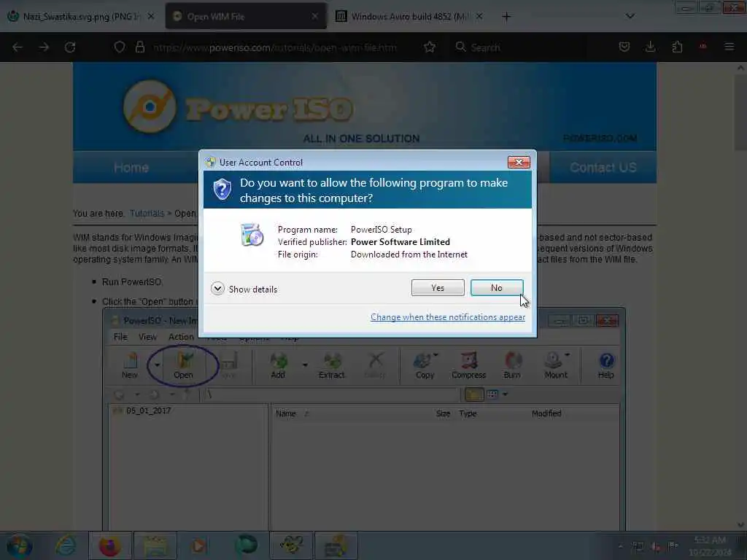Click dropdown arrow next to Add icon
The image size is (747, 560).
(x=305, y=365)
